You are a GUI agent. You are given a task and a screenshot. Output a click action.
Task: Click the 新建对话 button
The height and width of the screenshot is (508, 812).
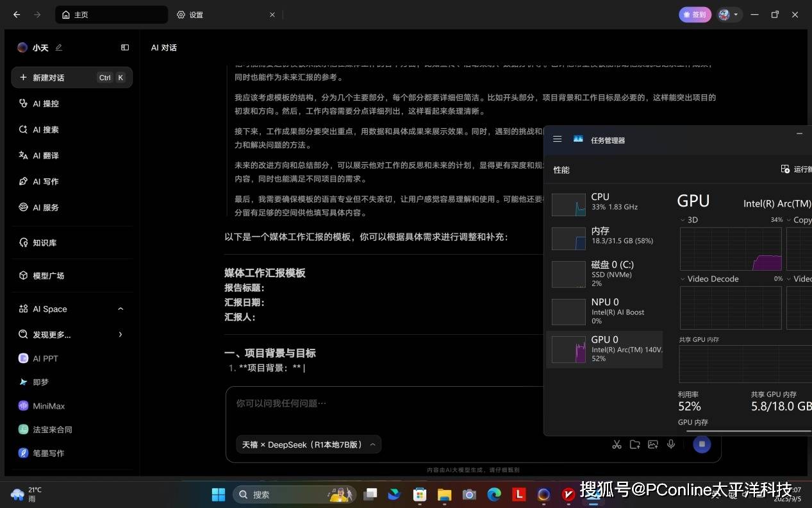[71, 78]
